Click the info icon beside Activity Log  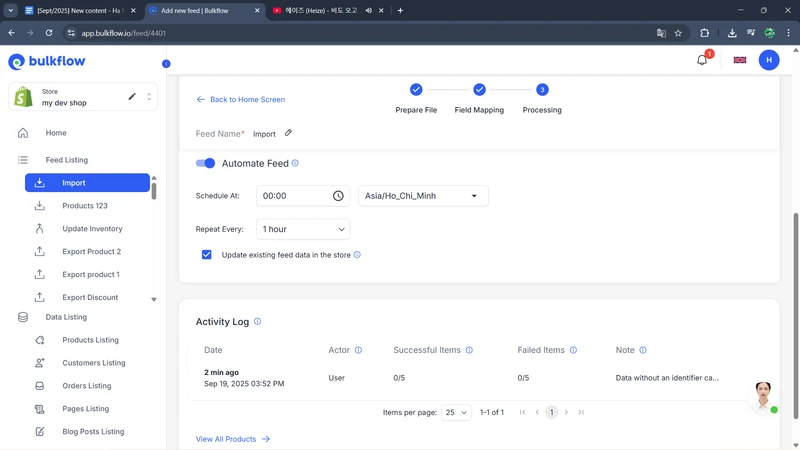(x=258, y=322)
